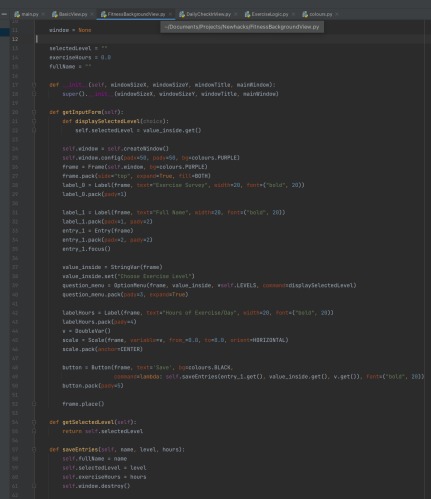The image size is (431, 499).
Task: Toggle fold marker beside frame.place()
Action: point(34,404)
